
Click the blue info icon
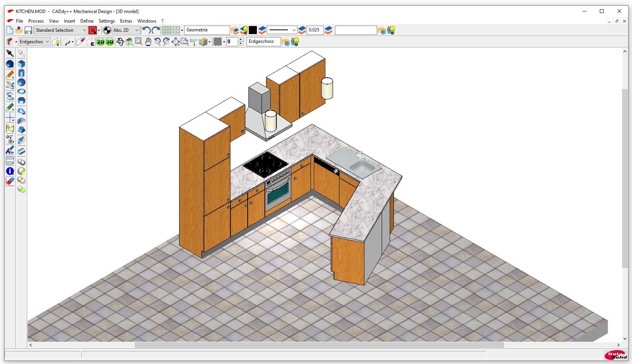[10, 171]
